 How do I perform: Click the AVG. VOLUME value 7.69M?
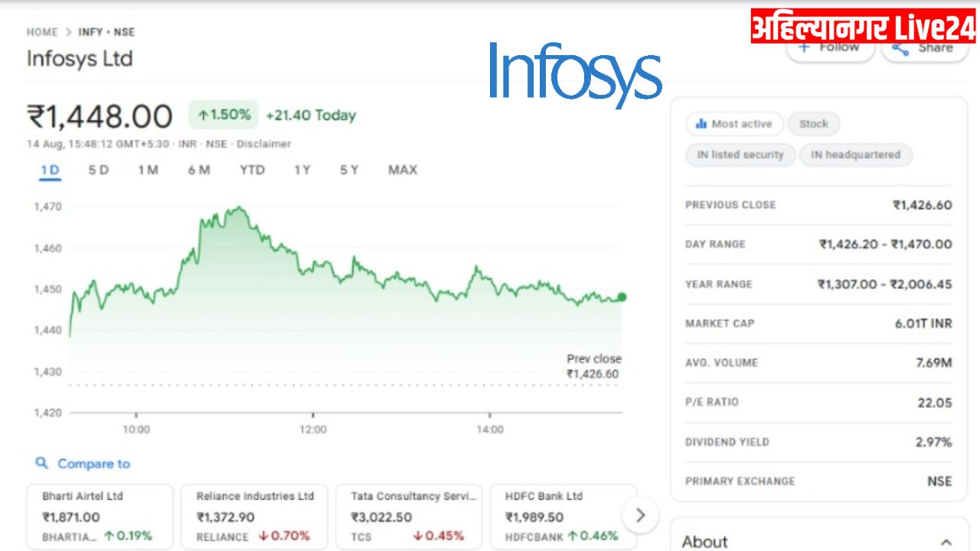click(934, 363)
